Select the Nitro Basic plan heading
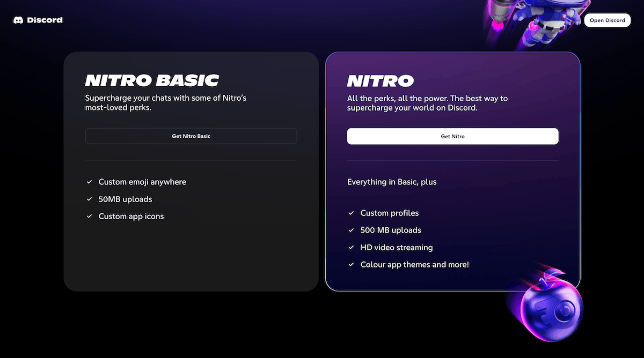Screen dimensions: 644x358 (x=152, y=79)
